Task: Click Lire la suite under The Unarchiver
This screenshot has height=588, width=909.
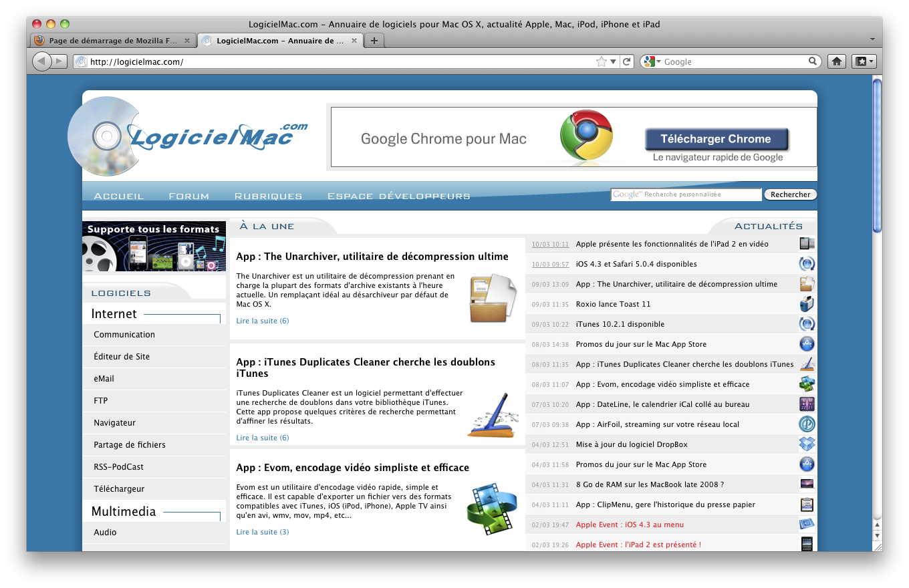Action: (x=263, y=321)
